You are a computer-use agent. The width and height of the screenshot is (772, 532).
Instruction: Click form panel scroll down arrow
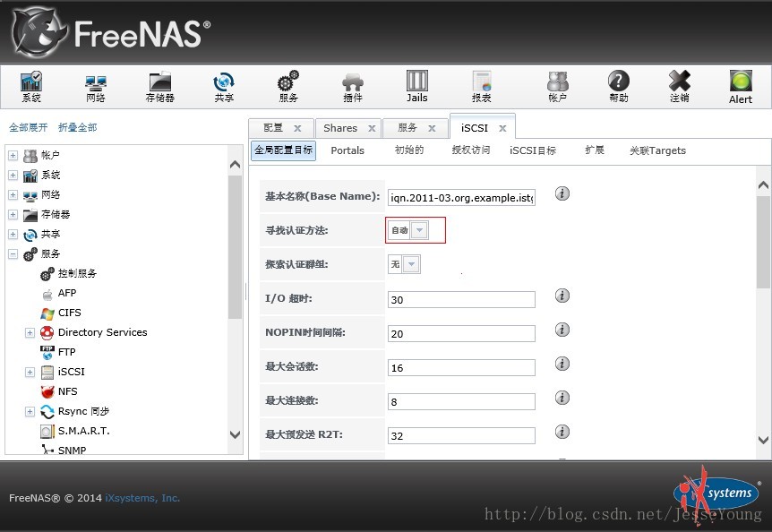[763, 440]
